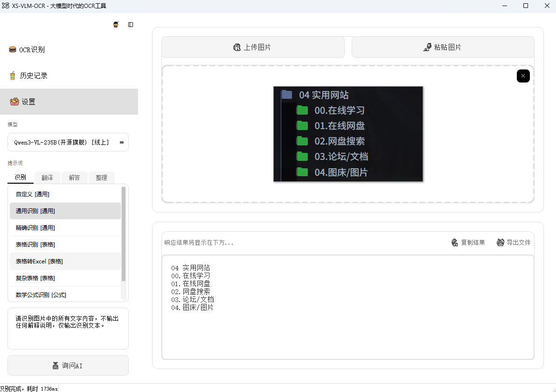The height and width of the screenshot is (392, 556).
Task: Expand the Qwen3-VL-235B model dropdown
Action: (68, 142)
